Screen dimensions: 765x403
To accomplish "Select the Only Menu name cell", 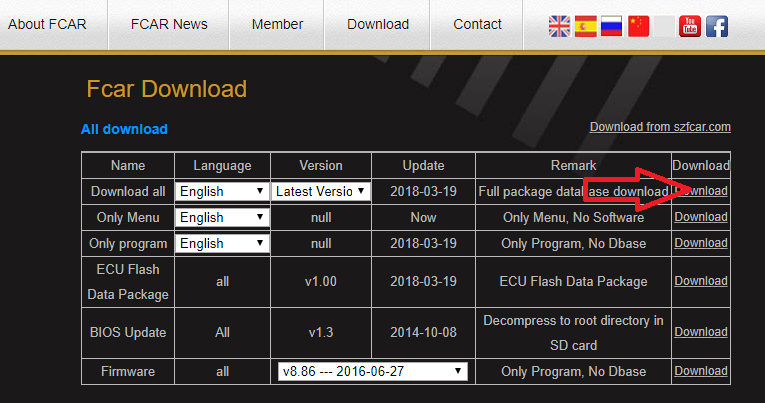I will point(128,217).
